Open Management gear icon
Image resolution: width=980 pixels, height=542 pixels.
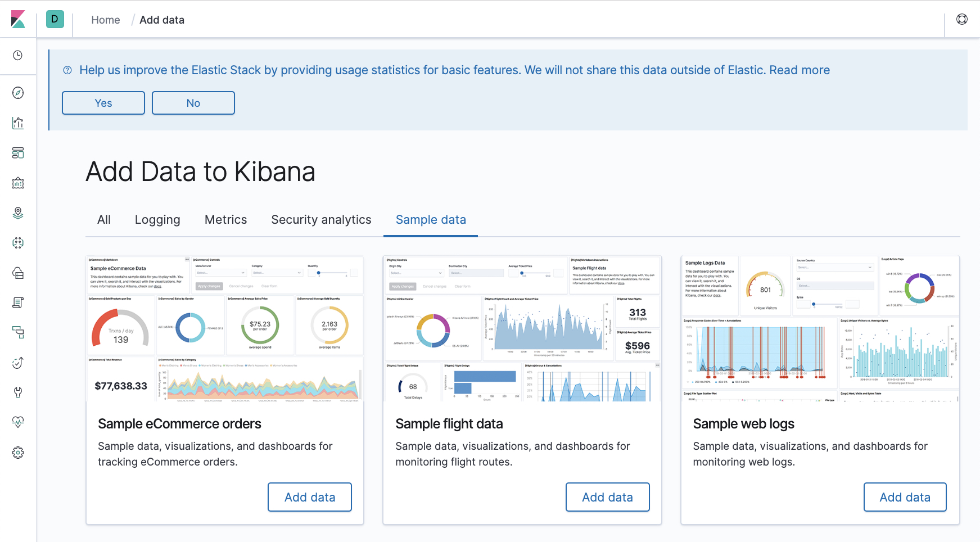(18, 453)
